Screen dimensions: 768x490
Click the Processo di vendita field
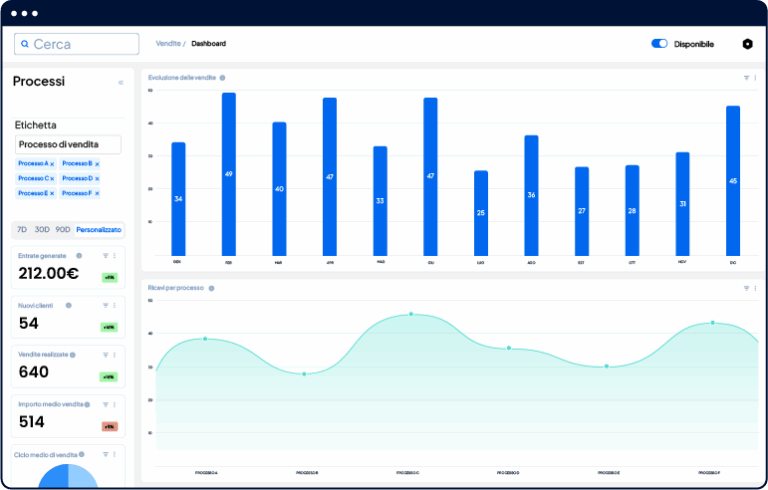68,145
